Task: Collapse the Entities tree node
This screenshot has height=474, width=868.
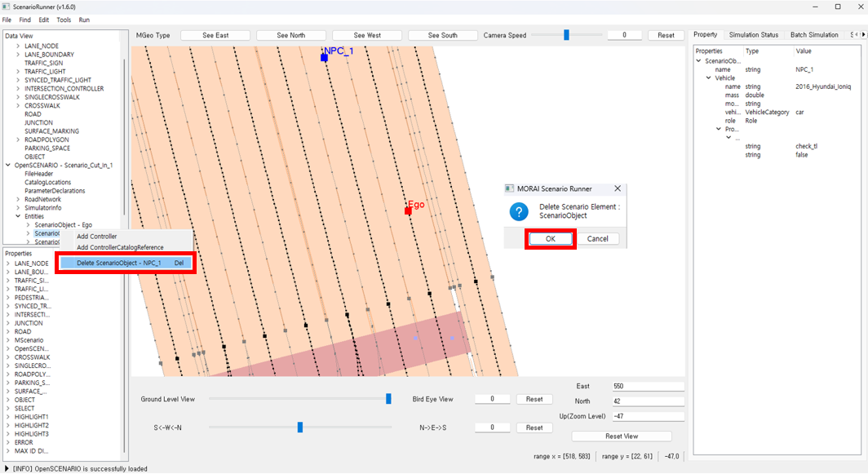Action: point(18,216)
